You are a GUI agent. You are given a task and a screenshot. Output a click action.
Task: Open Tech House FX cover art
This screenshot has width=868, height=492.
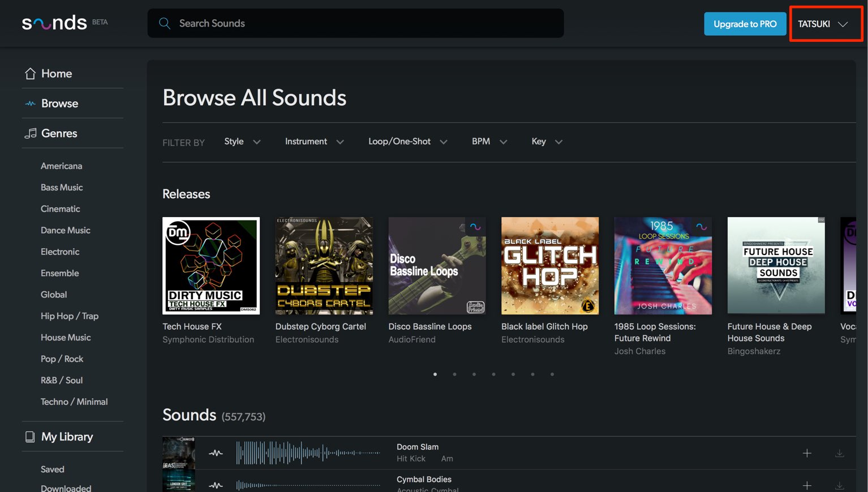[211, 266]
